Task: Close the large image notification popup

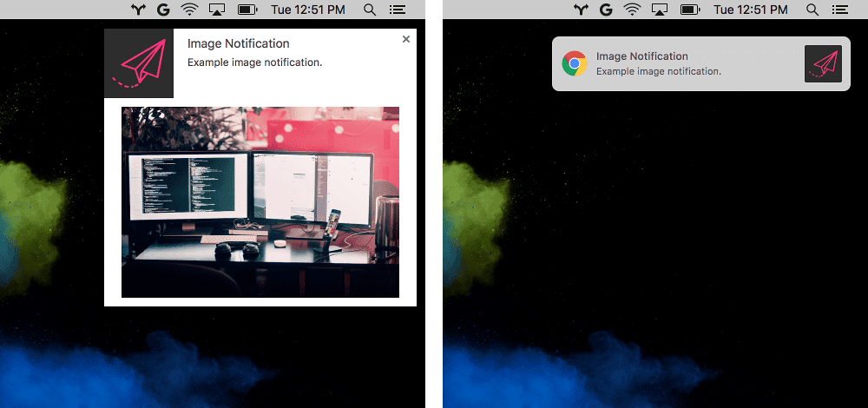Action: [406, 39]
